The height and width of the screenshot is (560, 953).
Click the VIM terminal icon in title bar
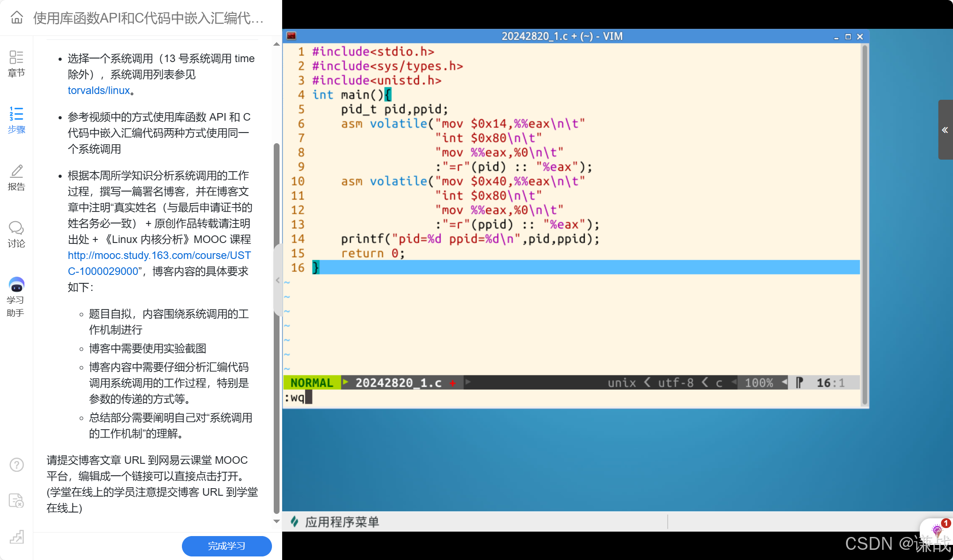(x=291, y=36)
